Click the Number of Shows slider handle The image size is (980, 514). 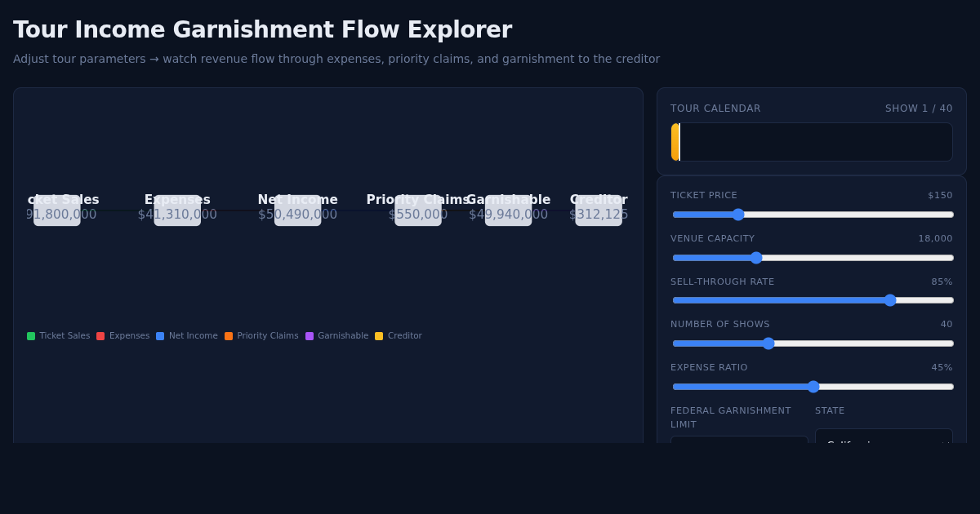coord(768,343)
